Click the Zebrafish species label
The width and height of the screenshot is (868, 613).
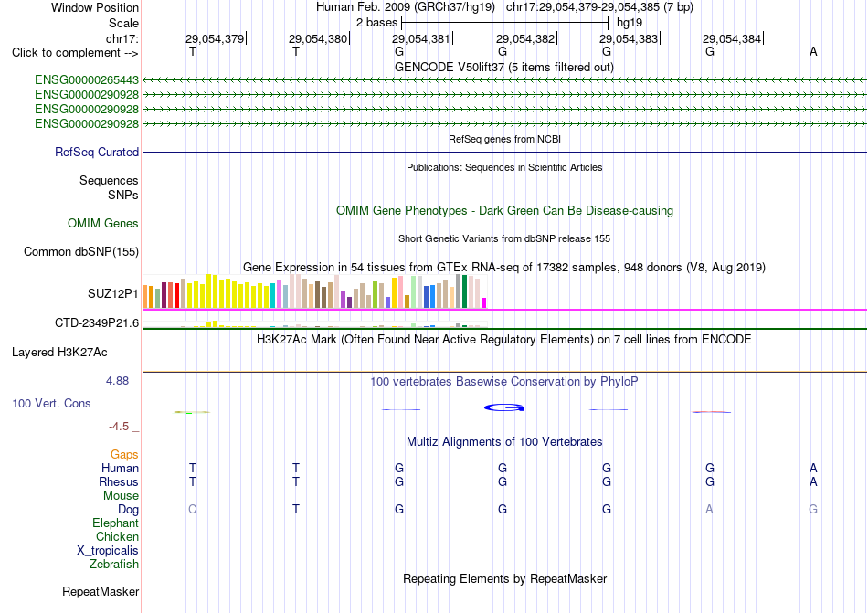pyautogui.click(x=114, y=565)
